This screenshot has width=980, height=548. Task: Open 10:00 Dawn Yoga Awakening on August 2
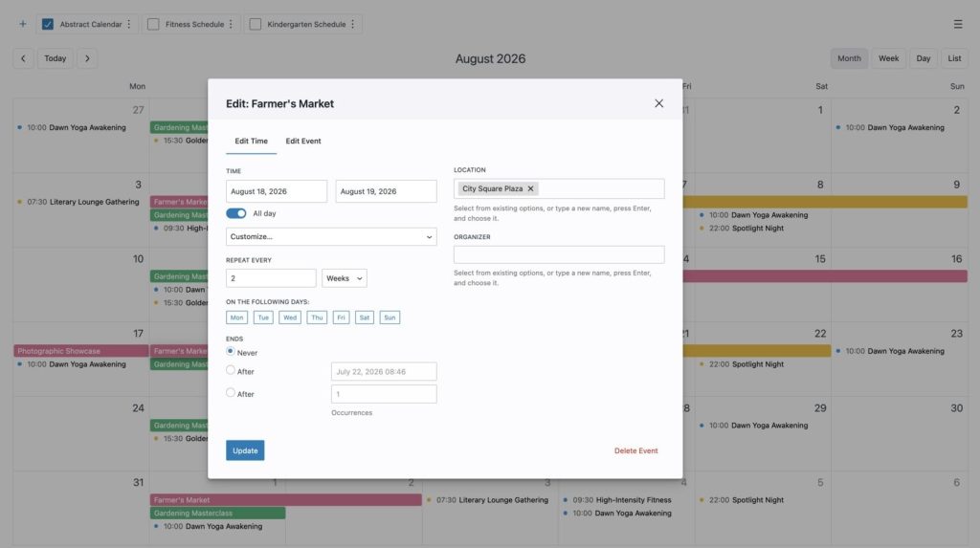(x=890, y=127)
